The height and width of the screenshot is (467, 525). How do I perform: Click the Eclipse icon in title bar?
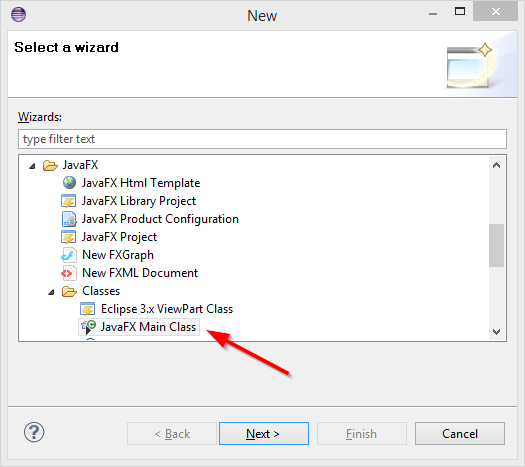point(18,14)
